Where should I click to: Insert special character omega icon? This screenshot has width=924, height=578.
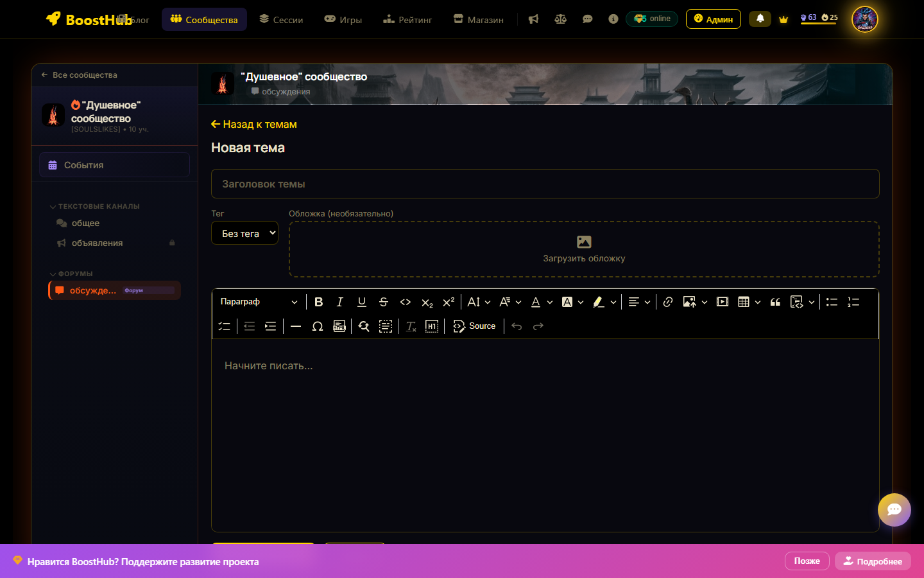(x=317, y=326)
